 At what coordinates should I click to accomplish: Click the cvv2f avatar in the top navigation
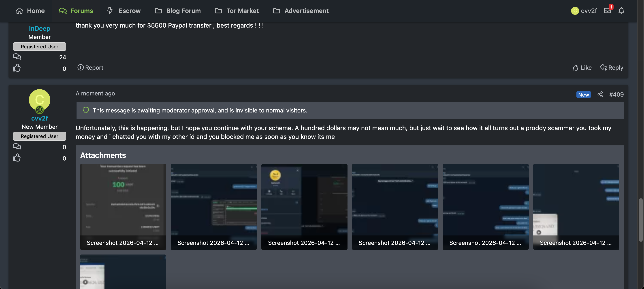click(x=575, y=11)
